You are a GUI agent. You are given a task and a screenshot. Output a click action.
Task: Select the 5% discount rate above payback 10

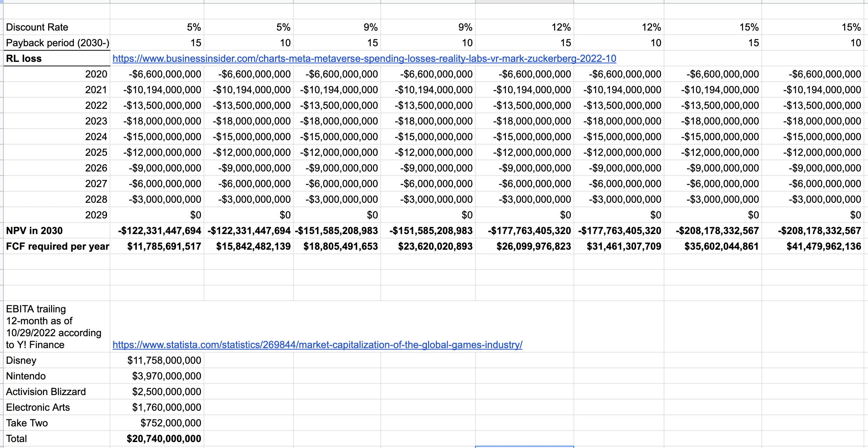click(249, 27)
